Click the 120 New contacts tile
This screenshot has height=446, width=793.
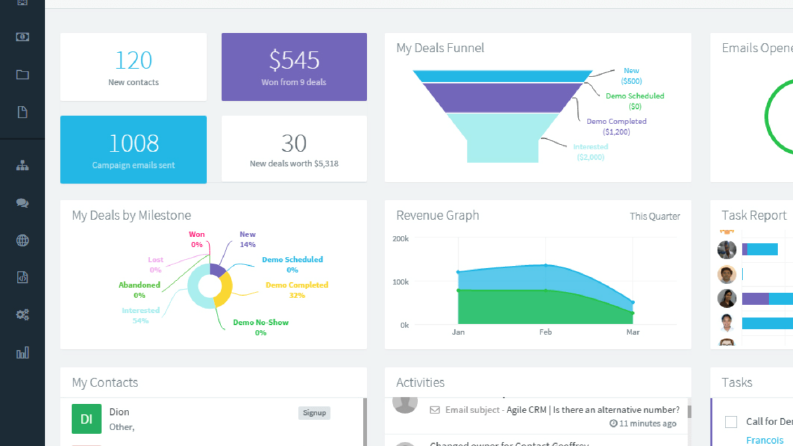134,67
